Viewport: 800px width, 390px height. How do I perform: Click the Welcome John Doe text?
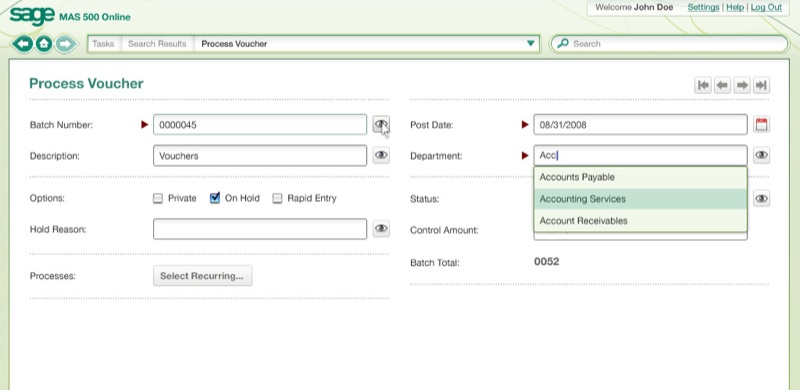click(x=634, y=7)
